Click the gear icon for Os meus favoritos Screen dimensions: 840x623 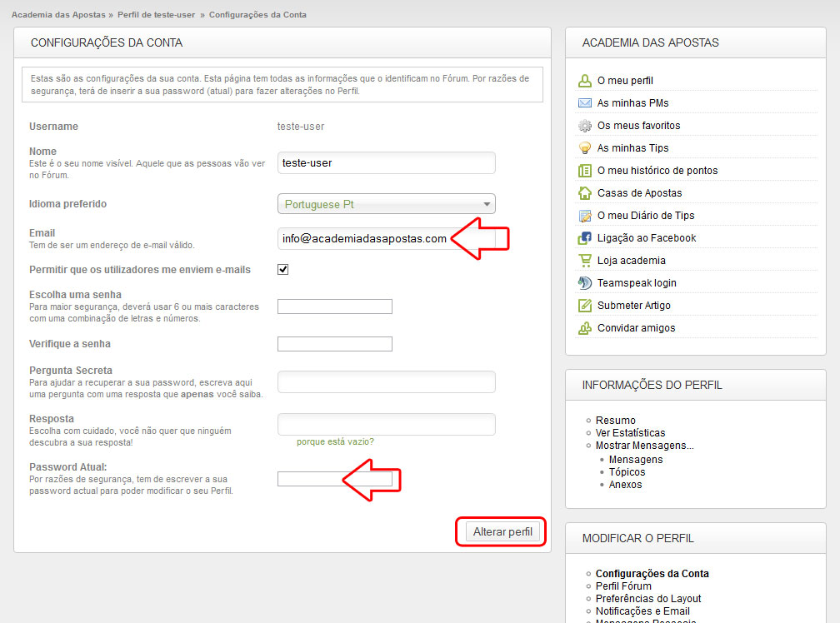584,126
